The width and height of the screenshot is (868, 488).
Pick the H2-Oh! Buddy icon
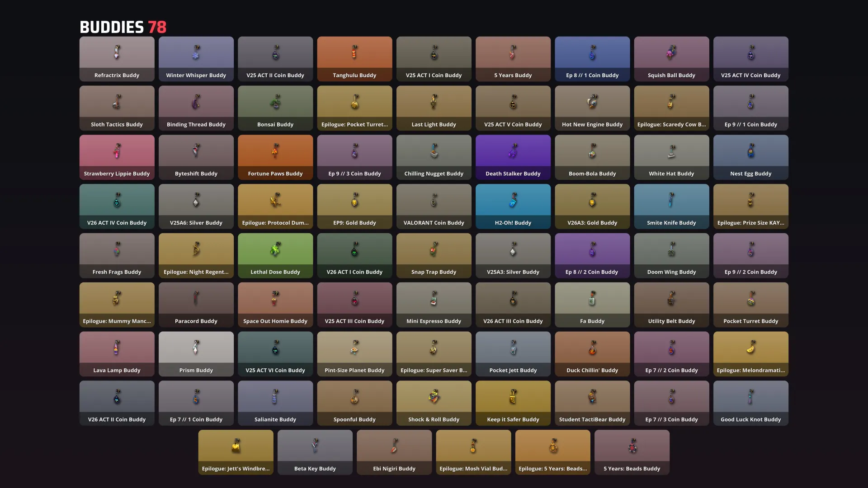pyautogui.click(x=513, y=200)
